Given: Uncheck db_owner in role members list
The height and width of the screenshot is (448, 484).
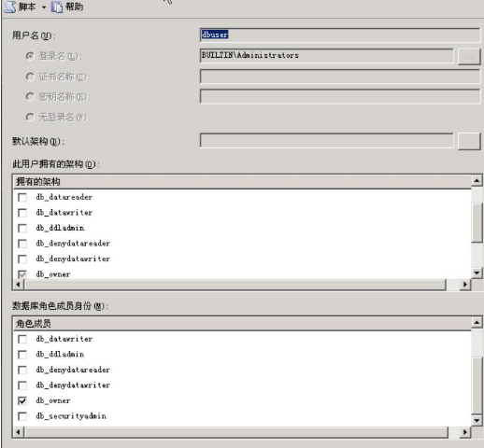Looking at the screenshot, I should [x=22, y=400].
